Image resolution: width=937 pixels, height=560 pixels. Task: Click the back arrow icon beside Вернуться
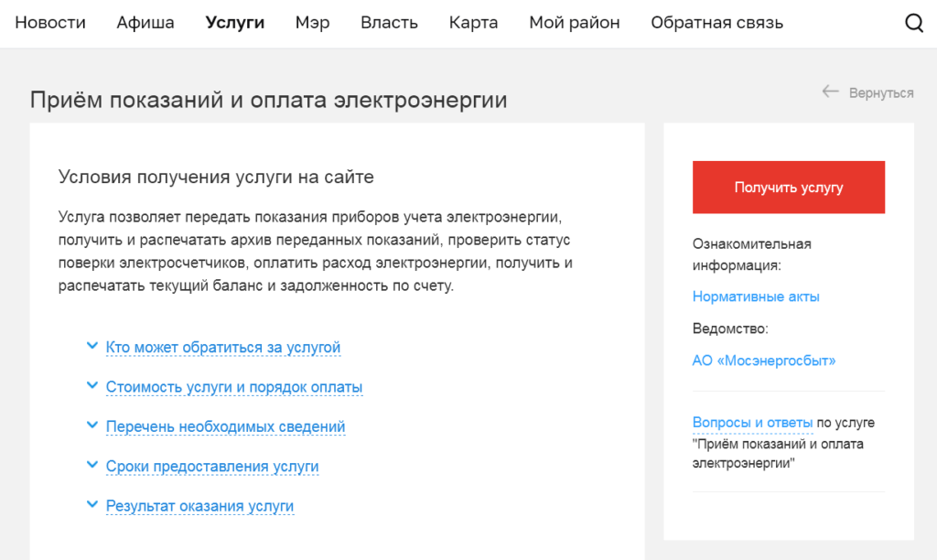830,92
